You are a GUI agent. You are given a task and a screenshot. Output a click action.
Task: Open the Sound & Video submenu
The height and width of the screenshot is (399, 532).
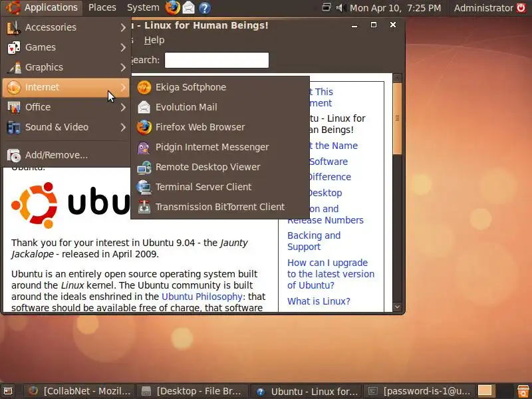click(66, 127)
